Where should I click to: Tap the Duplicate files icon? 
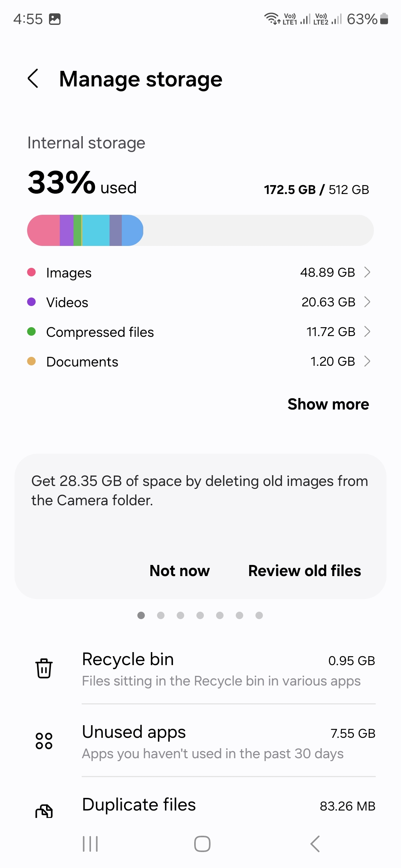[x=44, y=812]
